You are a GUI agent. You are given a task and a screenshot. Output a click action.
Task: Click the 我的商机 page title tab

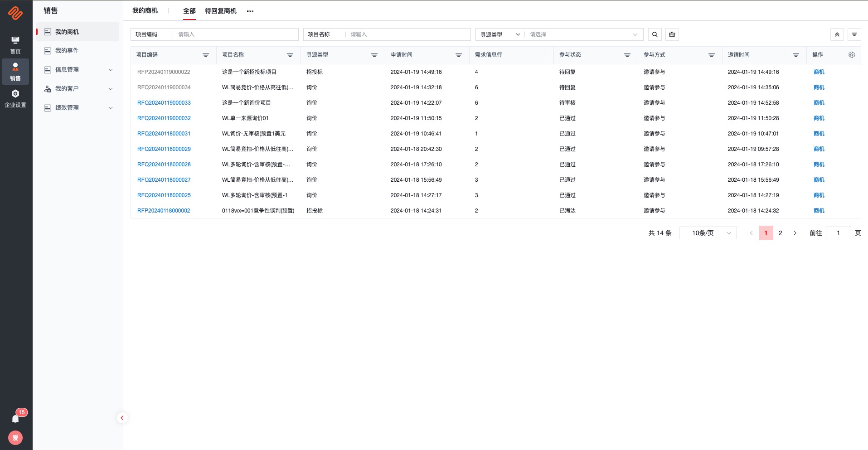(145, 10)
